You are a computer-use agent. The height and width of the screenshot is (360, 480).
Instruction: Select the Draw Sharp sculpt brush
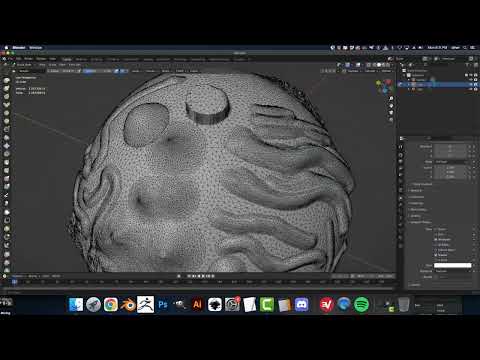pos(6,88)
